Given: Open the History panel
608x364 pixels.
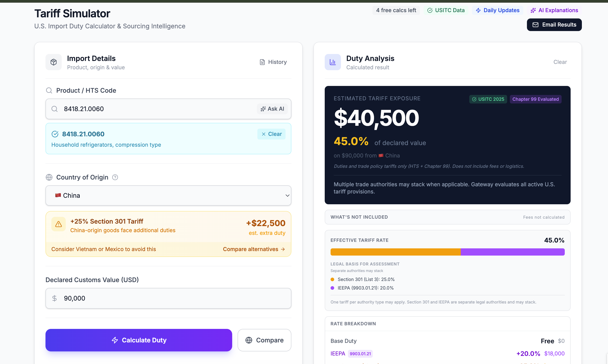Looking at the screenshot, I should pos(273,62).
